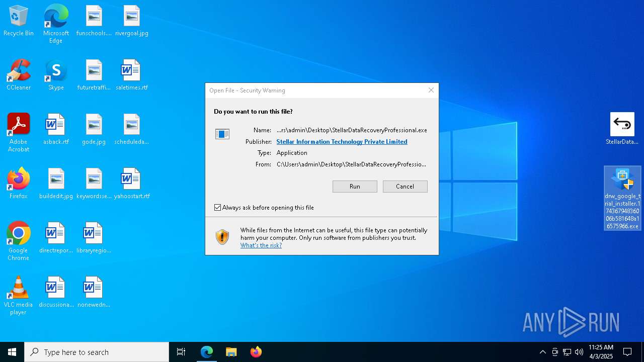The height and width of the screenshot is (362, 644).
Task: Click the From path text in dialog
Action: 351,164
